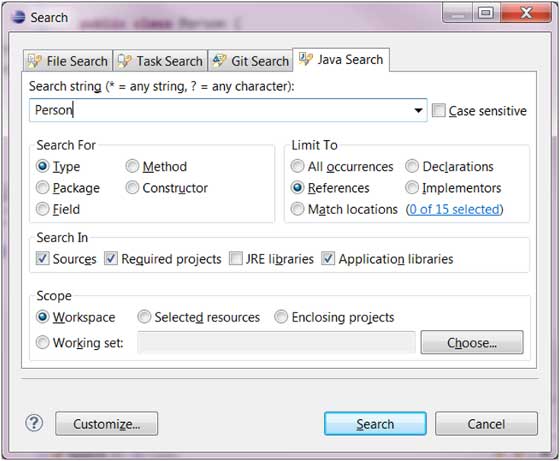Limit search to Implementors
Image resolution: width=560 pixels, height=461 pixels.
tap(412, 187)
